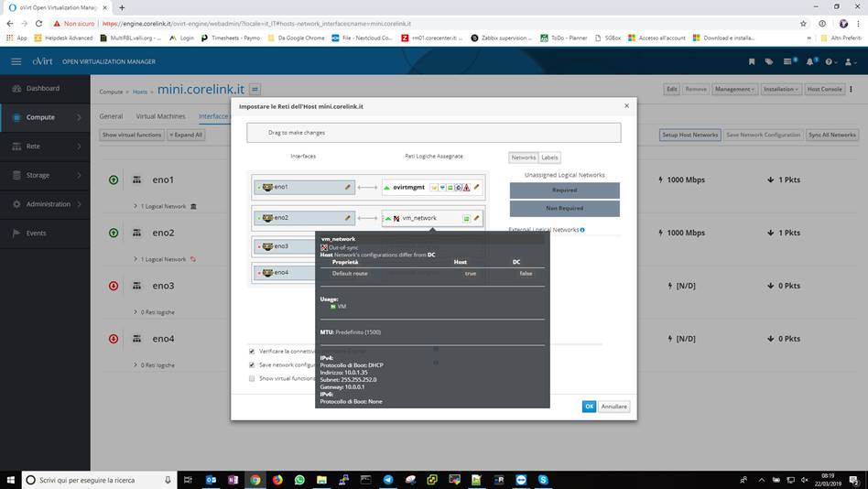
Task: Open the Virtual Machines tab
Action: 160,116
